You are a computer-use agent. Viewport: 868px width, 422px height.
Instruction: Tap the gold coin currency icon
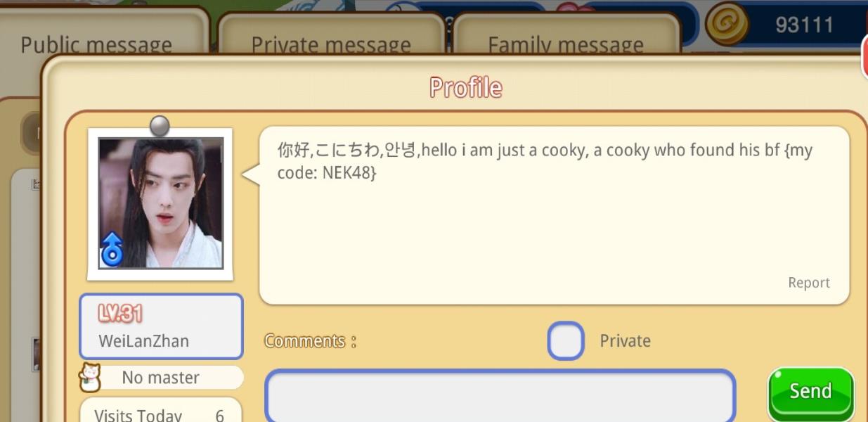click(x=727, y=25)
